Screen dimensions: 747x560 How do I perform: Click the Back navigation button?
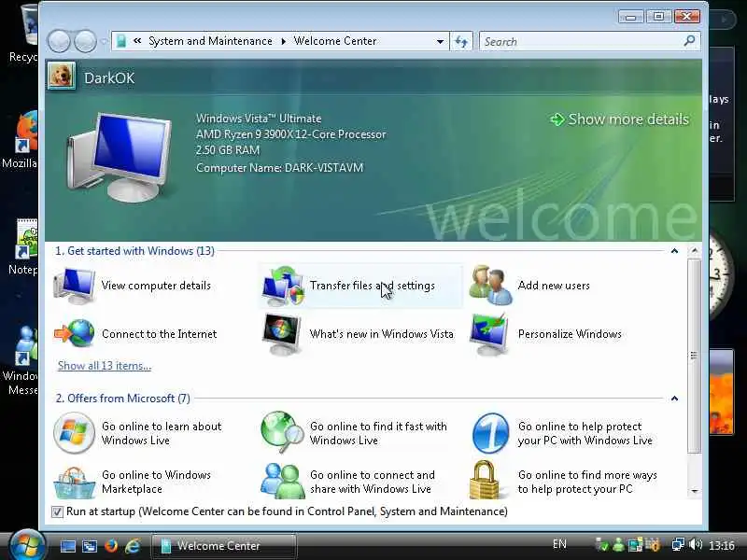[x=59, y=41]
